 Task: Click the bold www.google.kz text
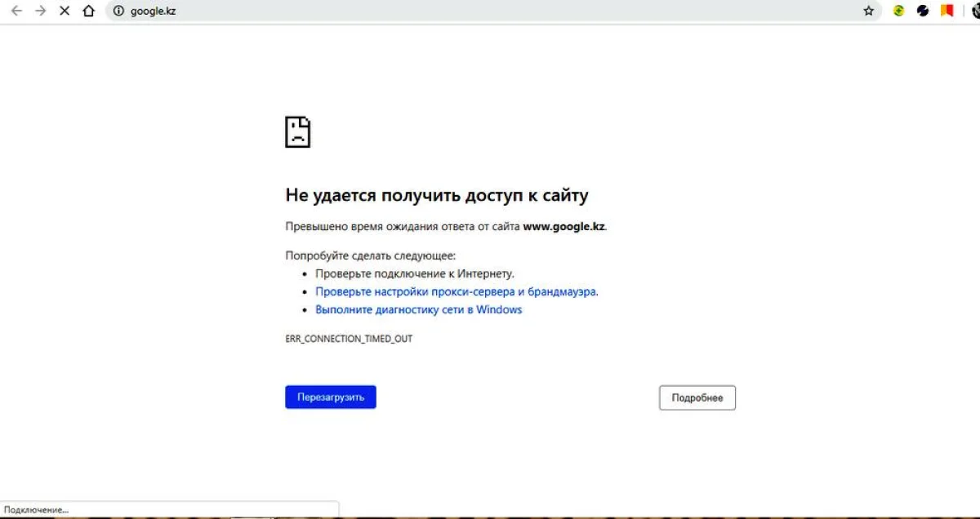[565, 226]
